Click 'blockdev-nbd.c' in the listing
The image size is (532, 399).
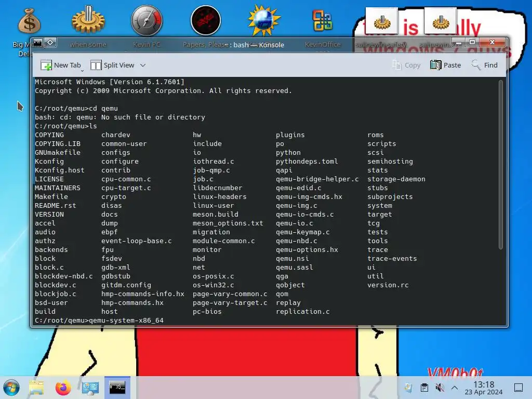(64, 276)
